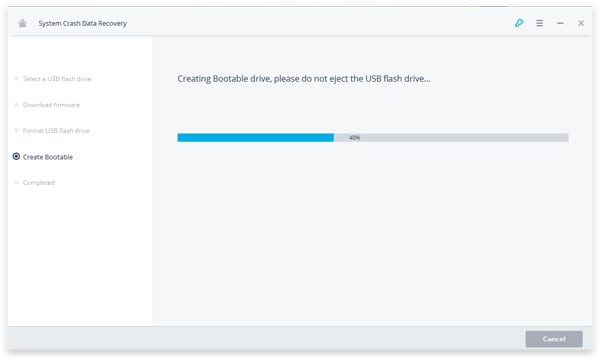The image size is (600, 360).
Task: Click the bullet beside Completed step
Action: 16,182
